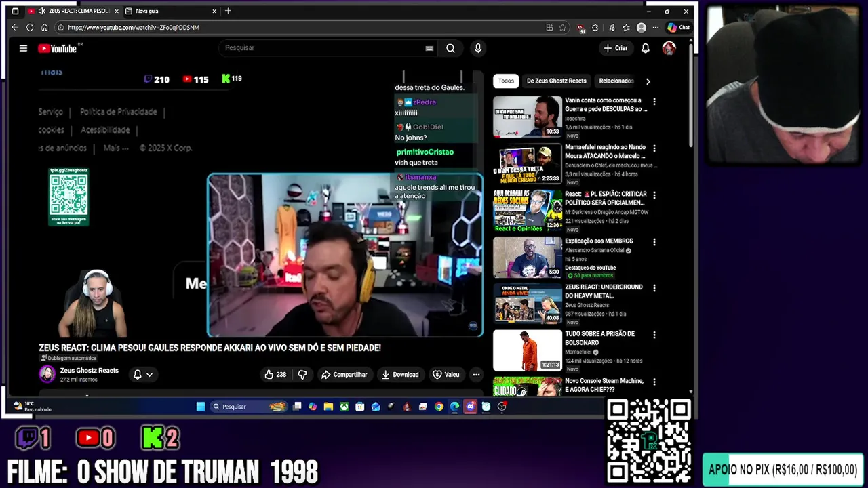Click the Zeus Ghostz Reacts channel avatar
Image resolution: width=868 pixels, height=488 pixels.
[47, 374]
